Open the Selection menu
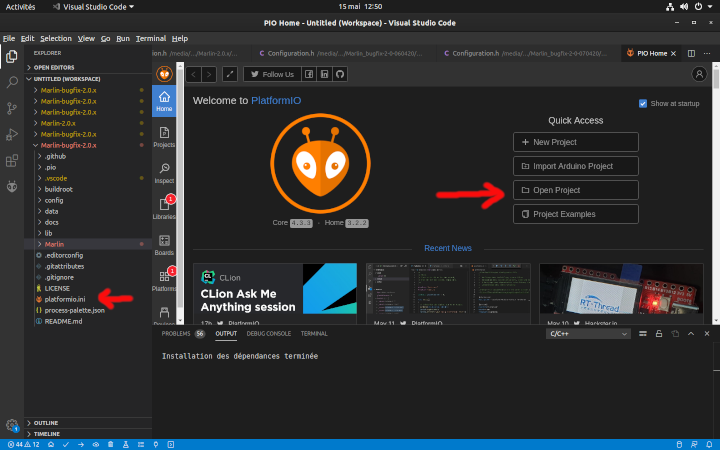The width and height of the screenshot is (720, 450). (x=56, y=39)
